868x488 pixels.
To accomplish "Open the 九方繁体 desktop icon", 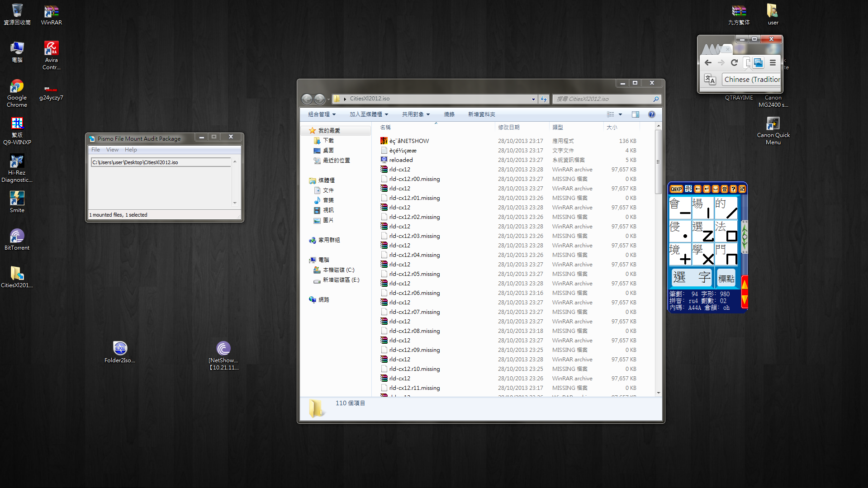I will point(739,14).
